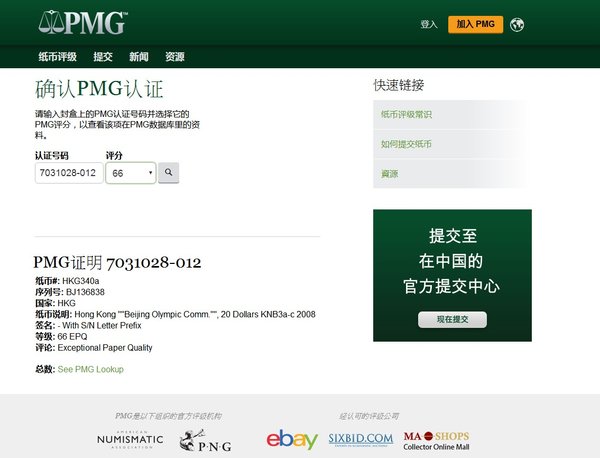Open the 如何提交纸币 quick link
This screenshot has width=600, height=458.
(406, 144)
